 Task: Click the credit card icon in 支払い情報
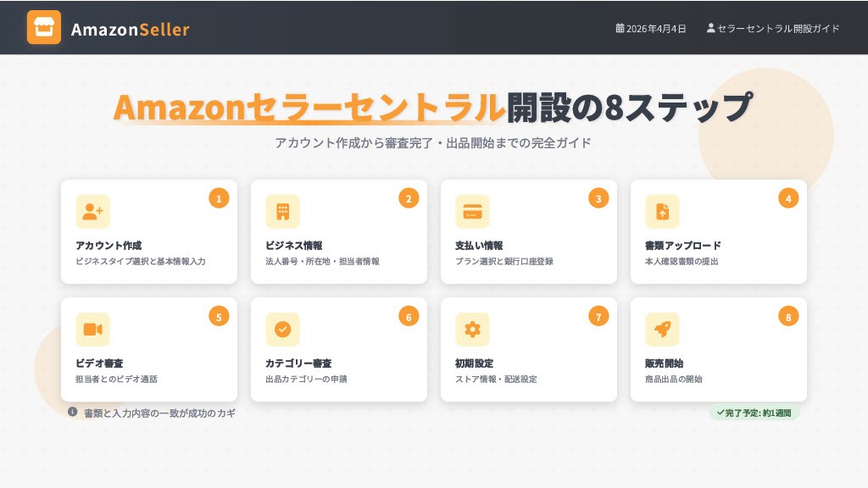click(x=472, y=212)
